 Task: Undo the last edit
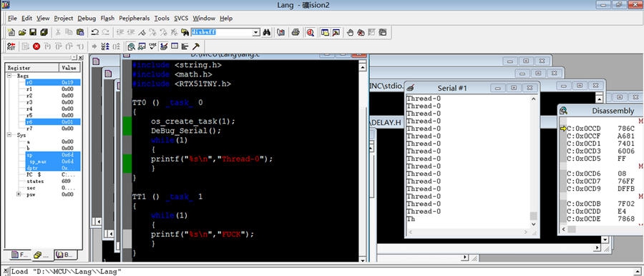pyautogui.click(x=95, y=32)
